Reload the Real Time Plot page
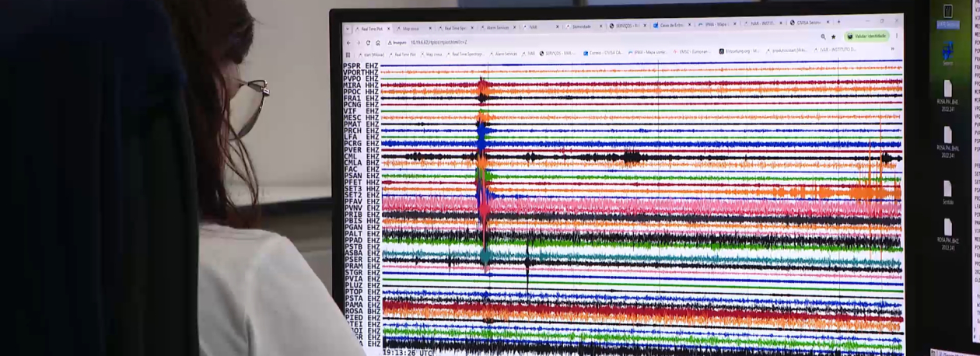This screenshot has height=356, width=980. (368, 43)
